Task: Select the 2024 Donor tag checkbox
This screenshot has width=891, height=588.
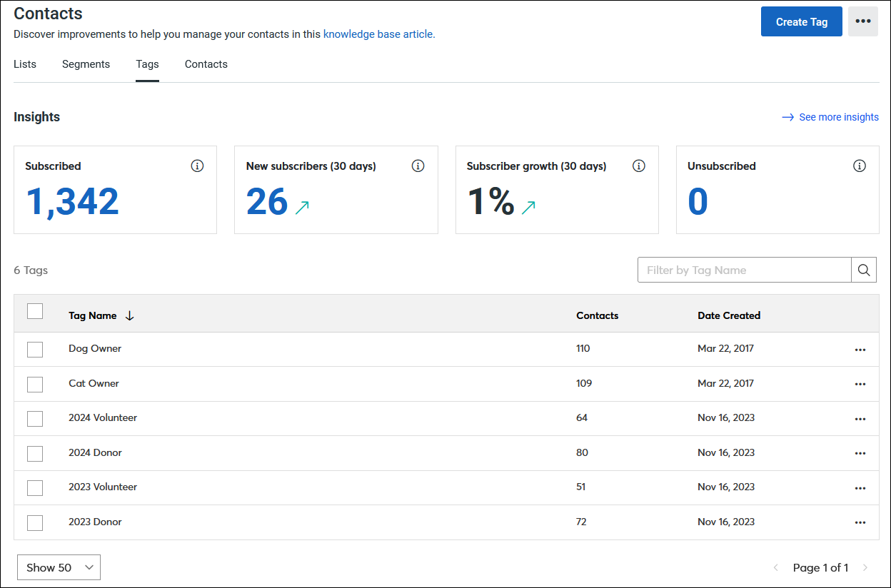Action: (35, 453)
